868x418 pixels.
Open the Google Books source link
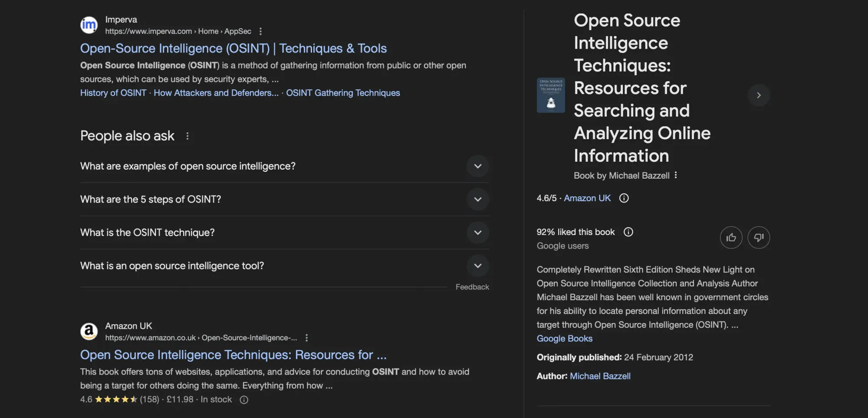point(565,339)
